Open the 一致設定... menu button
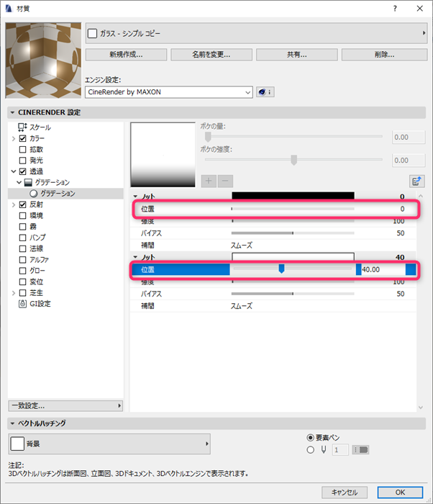The image size is (433, 504). pyautogui.click(x=65, y=405)
